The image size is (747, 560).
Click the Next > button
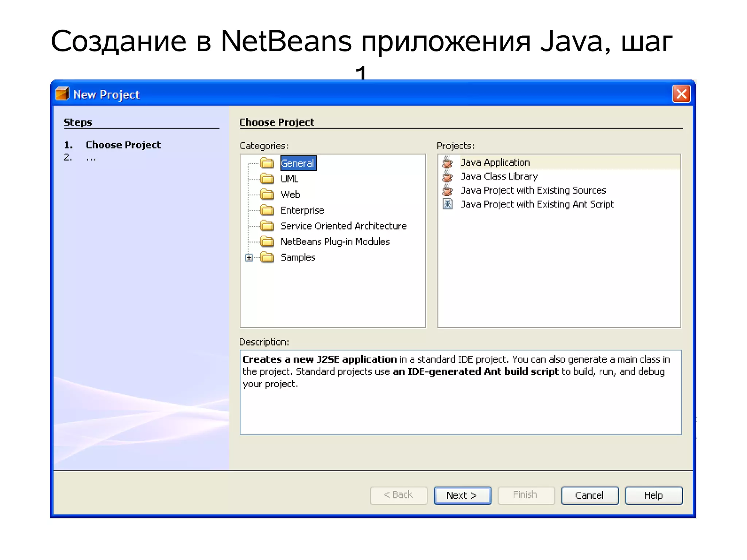(462, 495)
